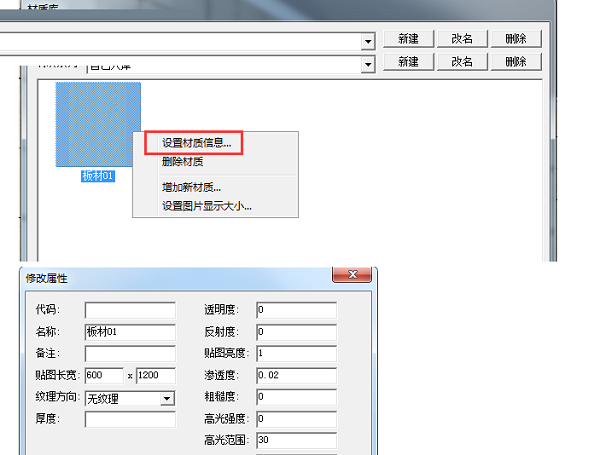
Task: Click the second row 新建 button
Action: tap(408, 62)
